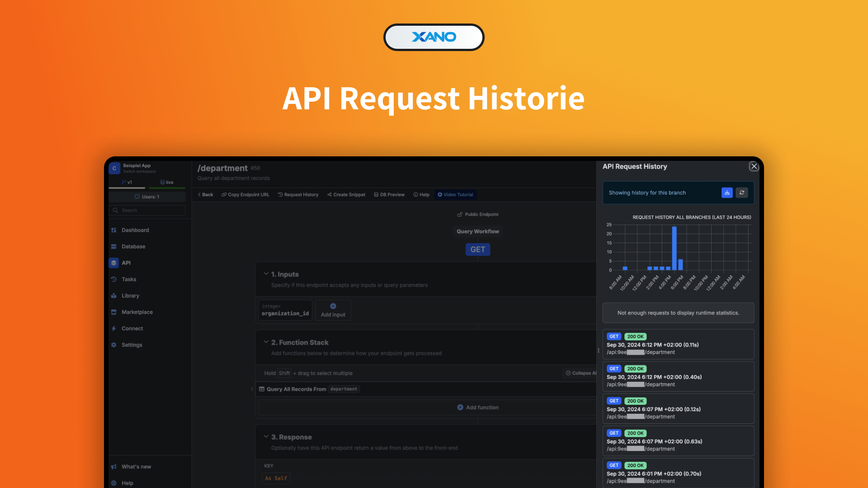Select the organization_id integer input

coord(285,310)
